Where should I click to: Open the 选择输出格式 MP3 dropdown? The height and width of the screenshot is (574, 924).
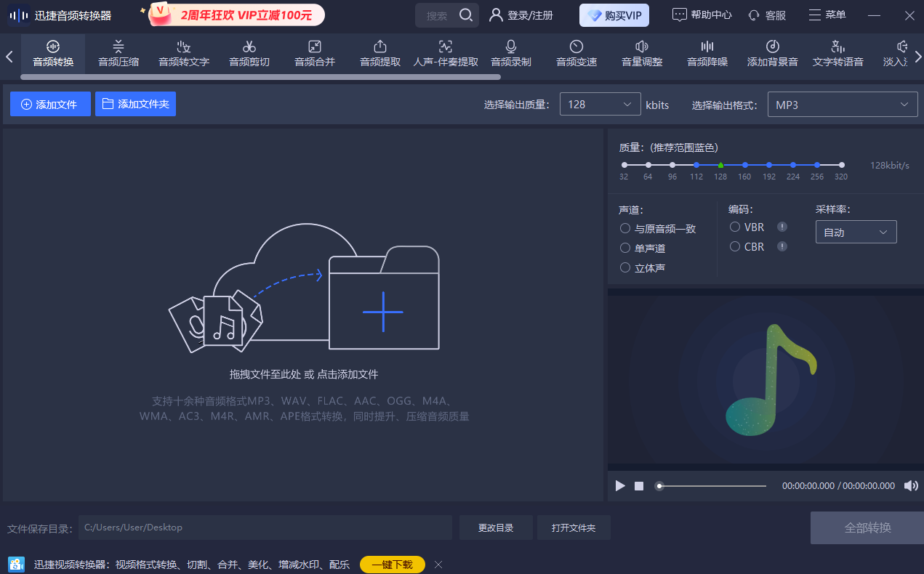[x=842, y=104]
